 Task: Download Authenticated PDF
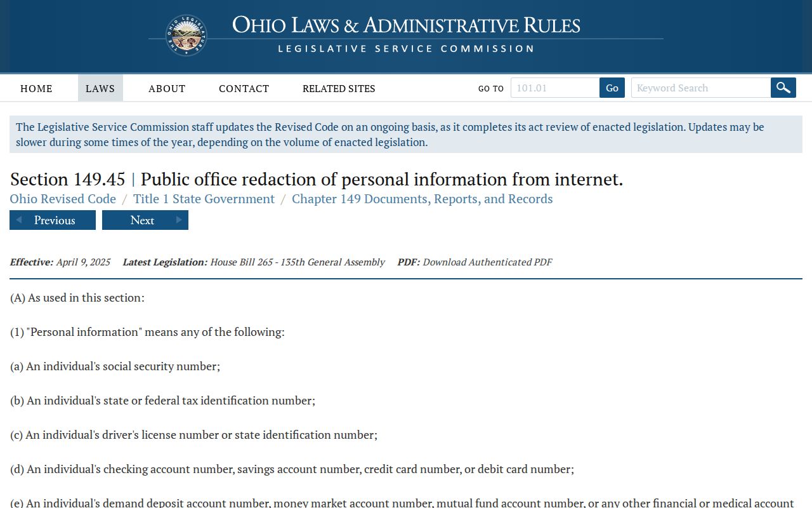click(x=487, y=262)
